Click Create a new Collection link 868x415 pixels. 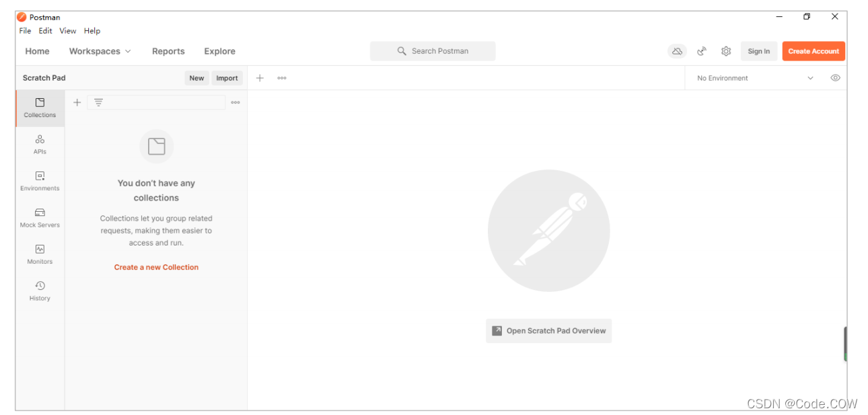[156, 267]
